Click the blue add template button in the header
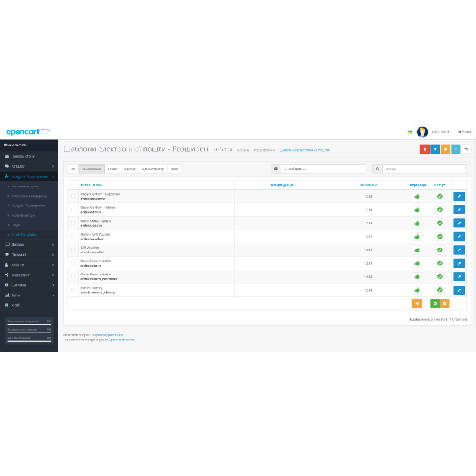Screen dimensions: 476x476 [x=436, y=149]
